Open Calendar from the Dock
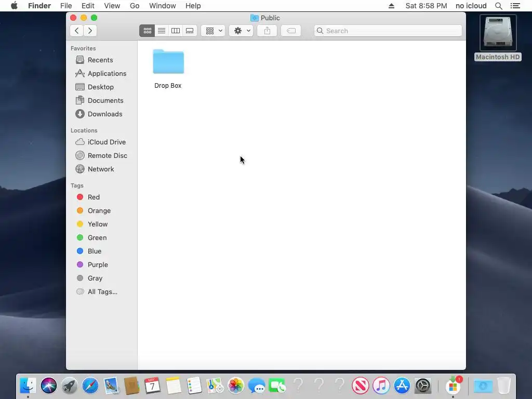The height and width of the screenshot is (399, 532). click(152, 386)
